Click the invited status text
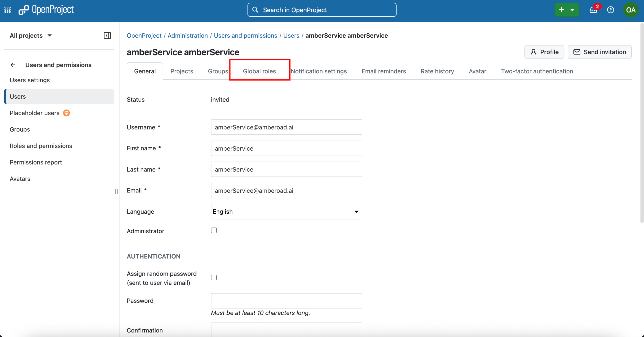The height and width of the screenshot is (337, 644). (x=220, y=100)
